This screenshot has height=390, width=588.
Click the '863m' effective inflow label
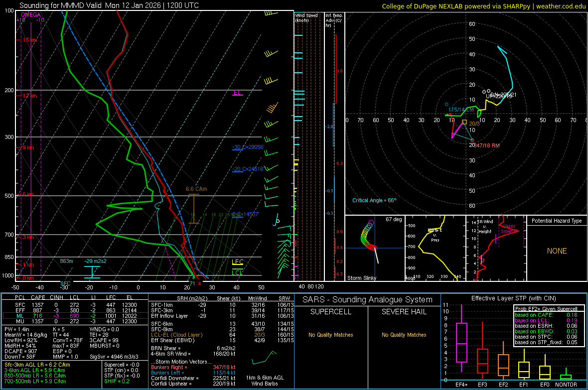(x=66, y=261)
